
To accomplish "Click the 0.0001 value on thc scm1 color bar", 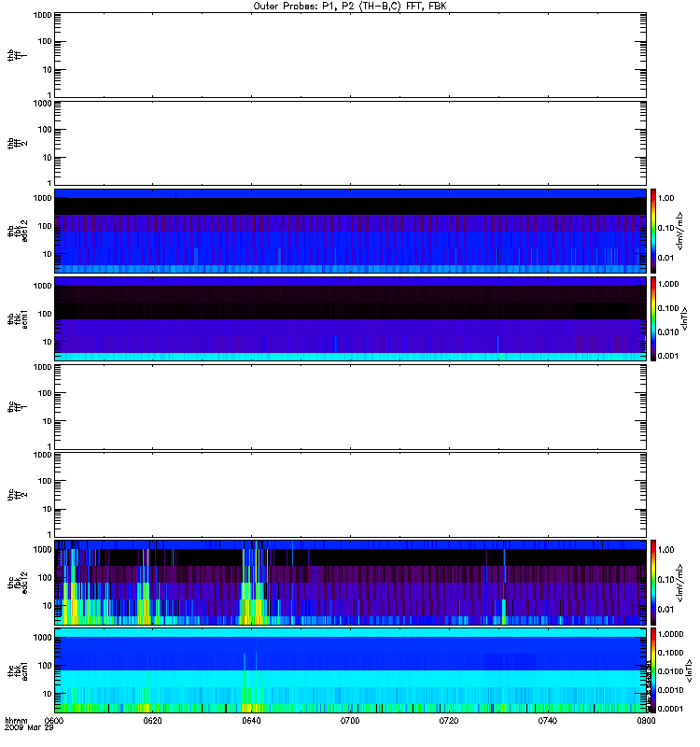I will [670, 709].
